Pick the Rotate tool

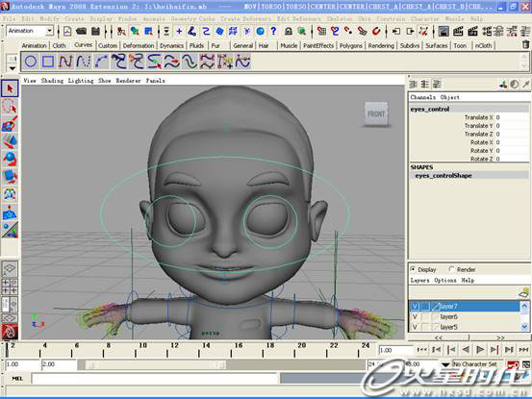click(10, 160)
